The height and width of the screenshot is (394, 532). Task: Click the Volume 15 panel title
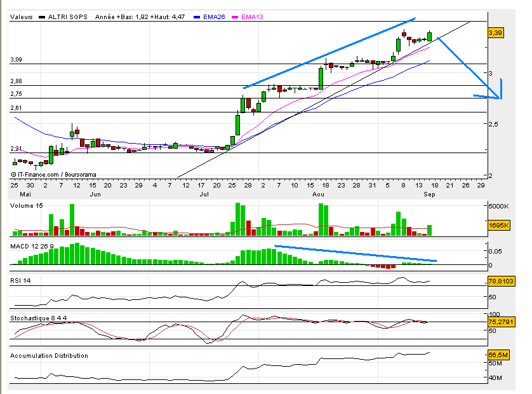pyautogui.click(x=27, y=205)
